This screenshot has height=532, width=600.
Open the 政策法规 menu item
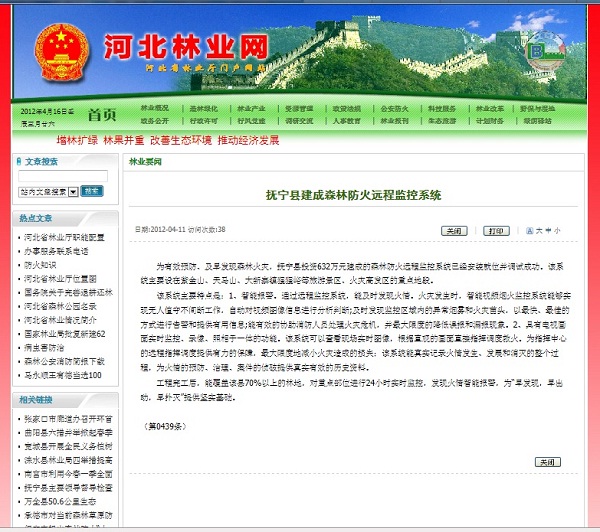(347, 109)
